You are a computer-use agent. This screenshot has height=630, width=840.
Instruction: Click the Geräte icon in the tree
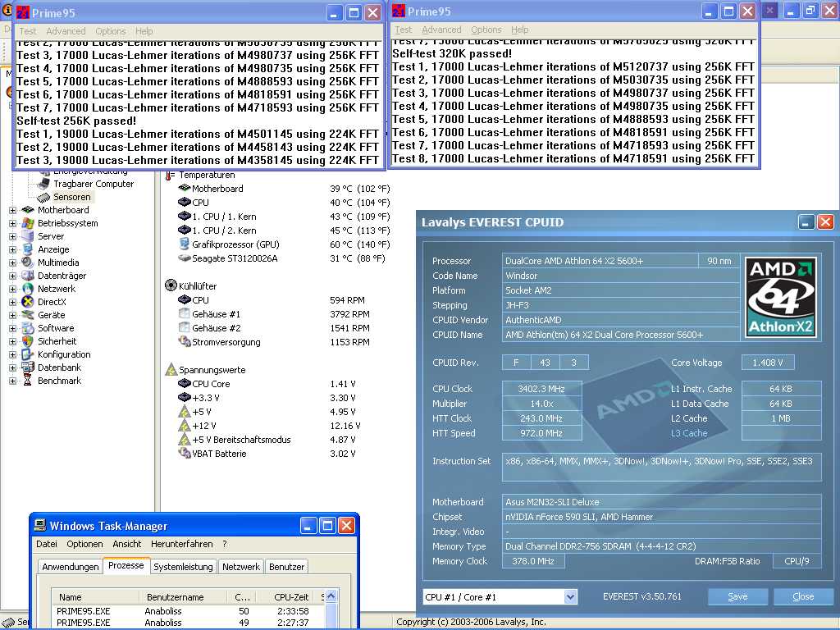pos(27,315)
